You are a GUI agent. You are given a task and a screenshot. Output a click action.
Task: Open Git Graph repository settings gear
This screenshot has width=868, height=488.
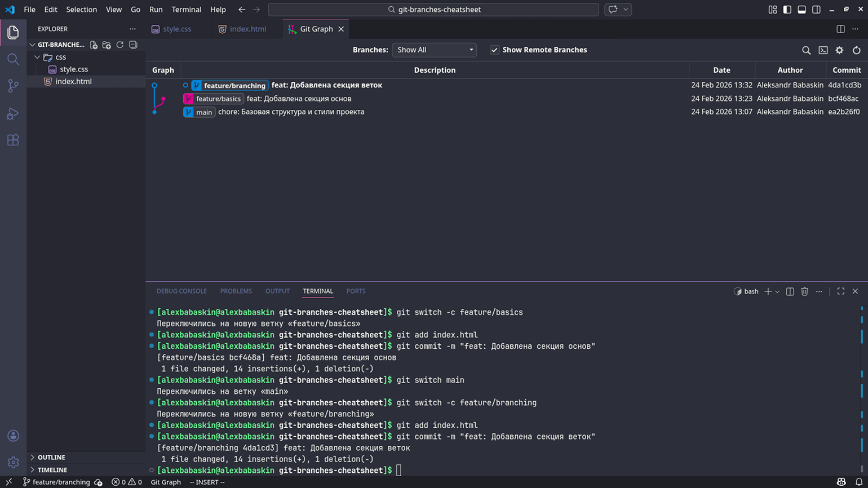pyautogui.click(x=839, y=50)
